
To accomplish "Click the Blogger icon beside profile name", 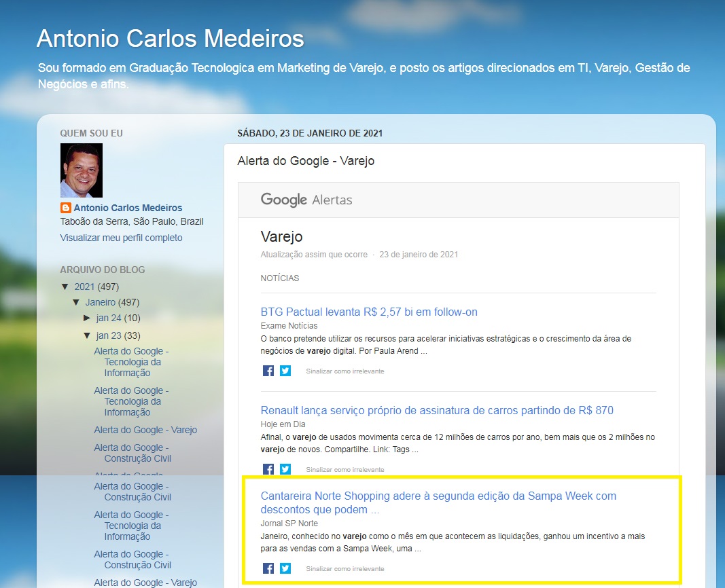I will tap(66, 208).
